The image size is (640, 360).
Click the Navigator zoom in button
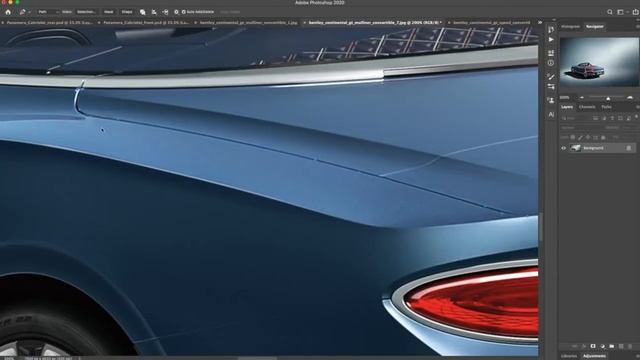click(630, 98)
